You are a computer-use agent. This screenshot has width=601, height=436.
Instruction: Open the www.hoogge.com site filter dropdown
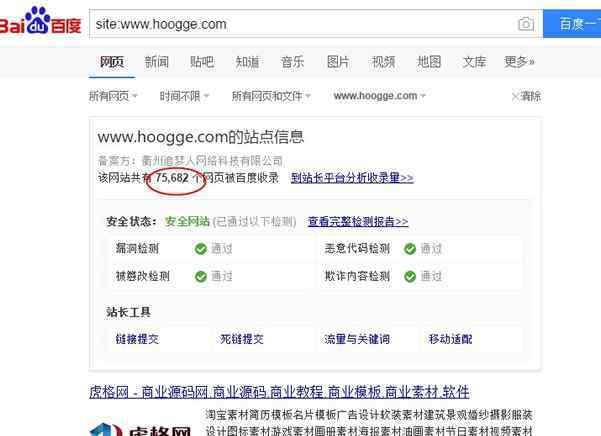click(x=379, y=96)
